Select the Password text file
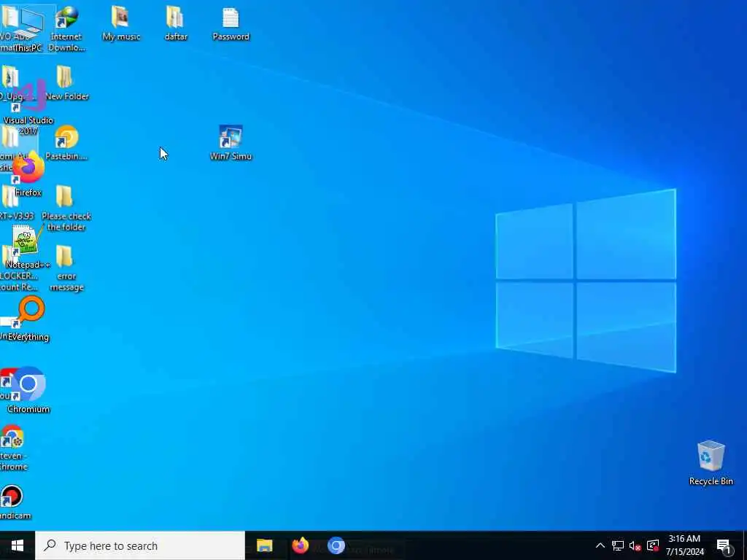 231,24
